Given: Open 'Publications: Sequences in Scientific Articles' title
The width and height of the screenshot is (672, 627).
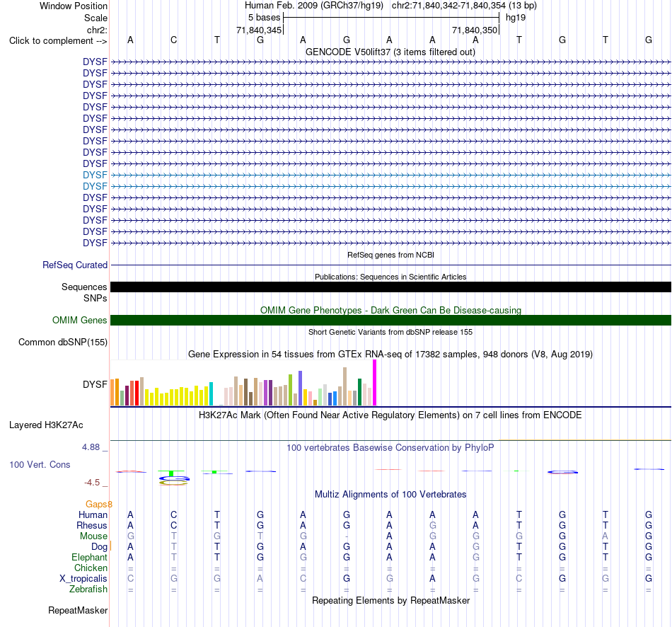Looking at the screenshot, I should tap(390, 277).
